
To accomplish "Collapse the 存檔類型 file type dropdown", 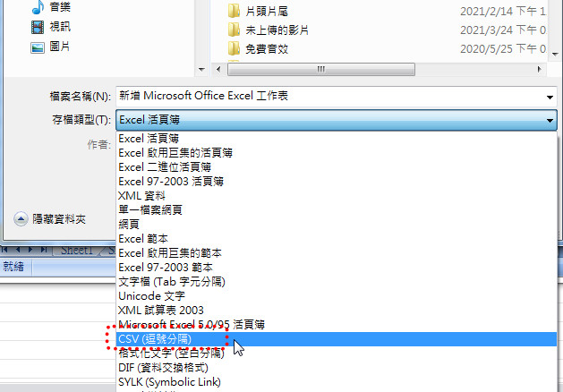I will tap(550, 120).
